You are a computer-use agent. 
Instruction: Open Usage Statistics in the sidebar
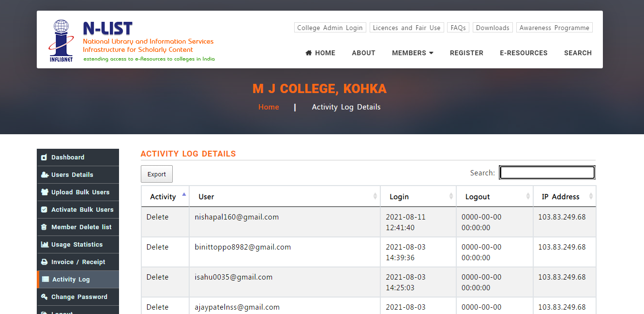point(78,245)
